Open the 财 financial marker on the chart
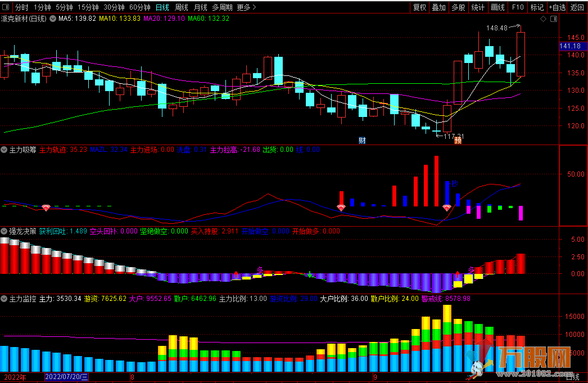The width and height of the screenshot is (588, 383). tap(362, 141)
